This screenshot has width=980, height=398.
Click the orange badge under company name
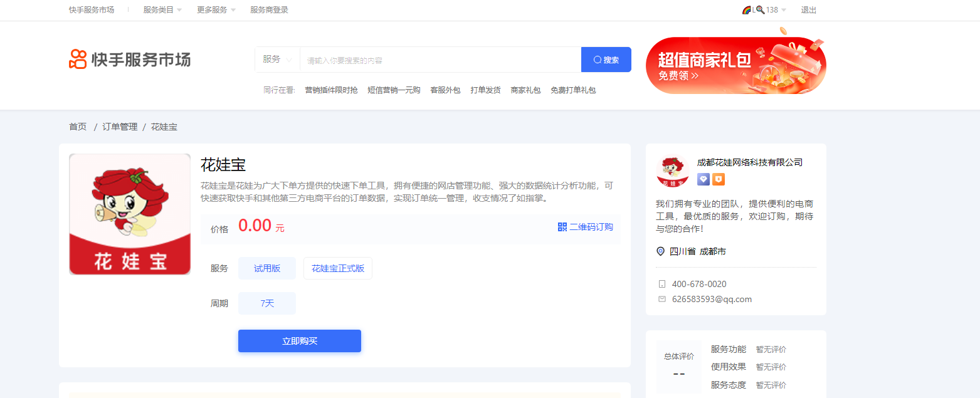tap(719, 179)
